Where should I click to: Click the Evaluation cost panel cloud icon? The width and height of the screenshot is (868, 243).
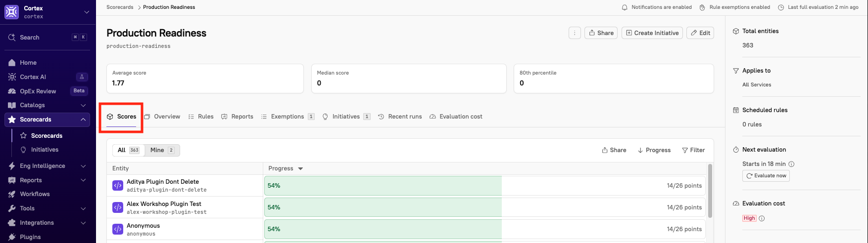tap(736, 203)
